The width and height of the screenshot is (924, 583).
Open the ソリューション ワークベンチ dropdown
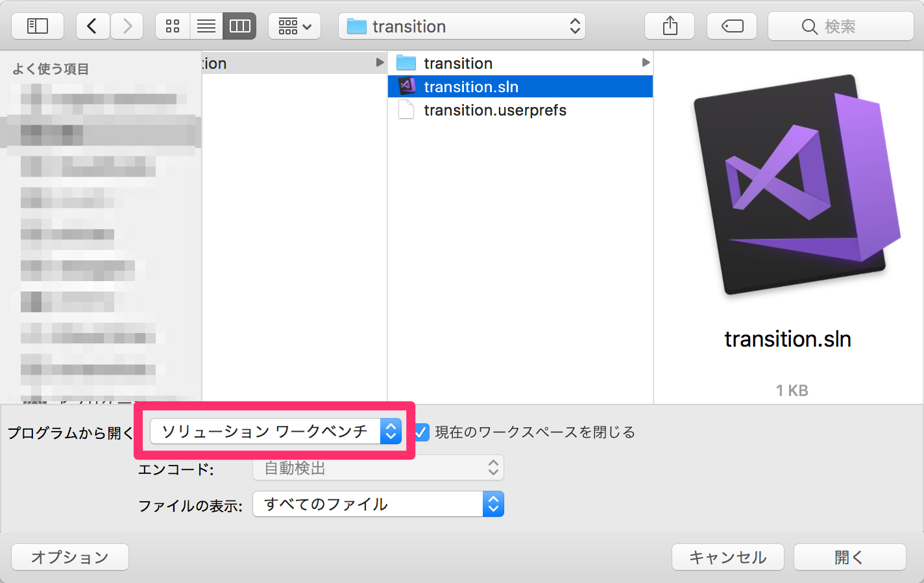click(275, 431)
